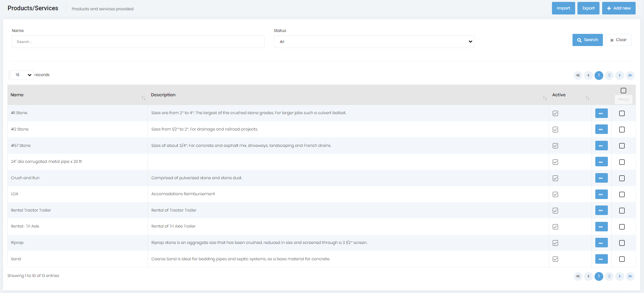Viewport: 644px width, 293px height.
Task: Open actions menu for #57 Stone row
Action: (601, 146)
